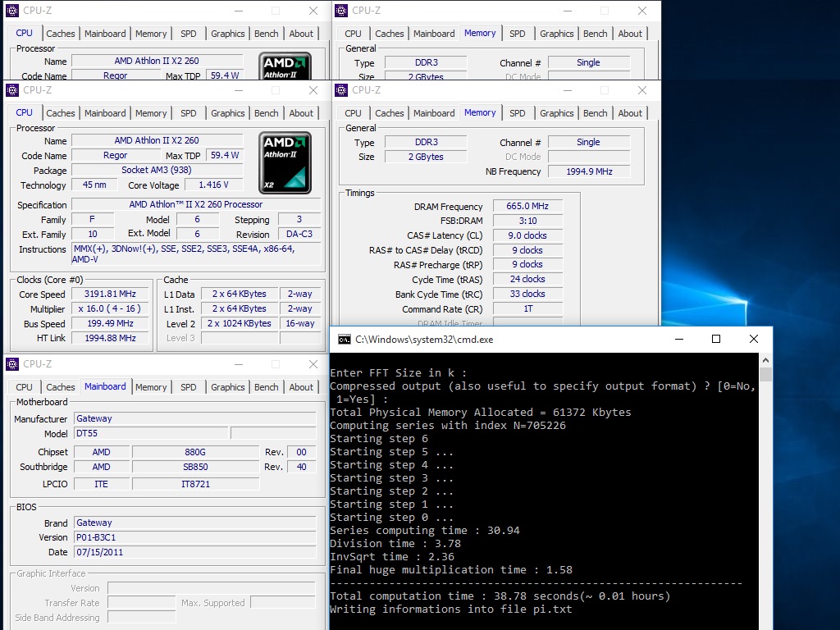Open About tab in the Core Speed CPU-Z window
Viewport: 840px width, 630px height.
click(301, 113)
